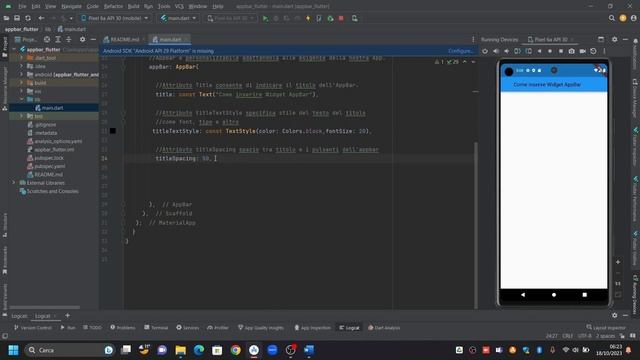This screenshot has height=360, width=640.
Task: Lower emulator volume icon
Action: 507,51
